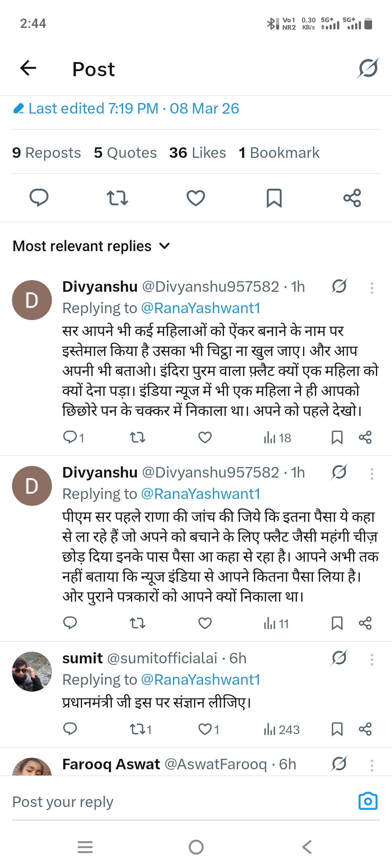This screenshot has height=868, width=392.
Task: Repost the main post using repost icon
Action: (x=117, y=198)
